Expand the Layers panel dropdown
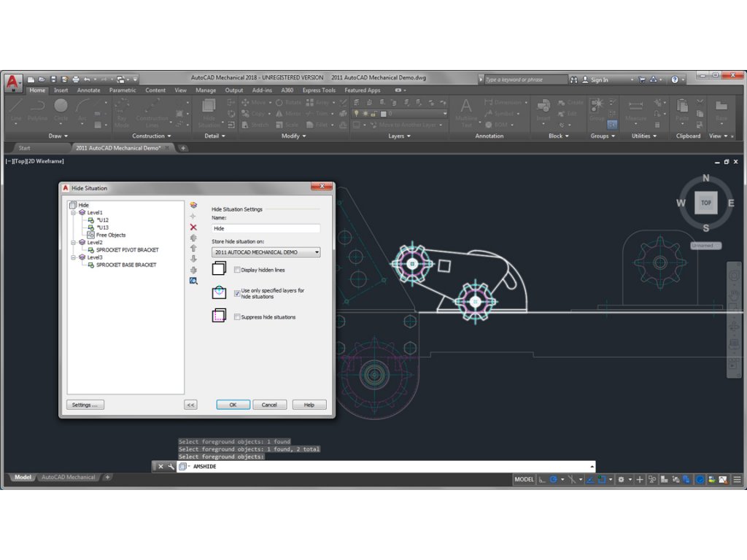Screen dimensions: 747x560 coord(399,136)
